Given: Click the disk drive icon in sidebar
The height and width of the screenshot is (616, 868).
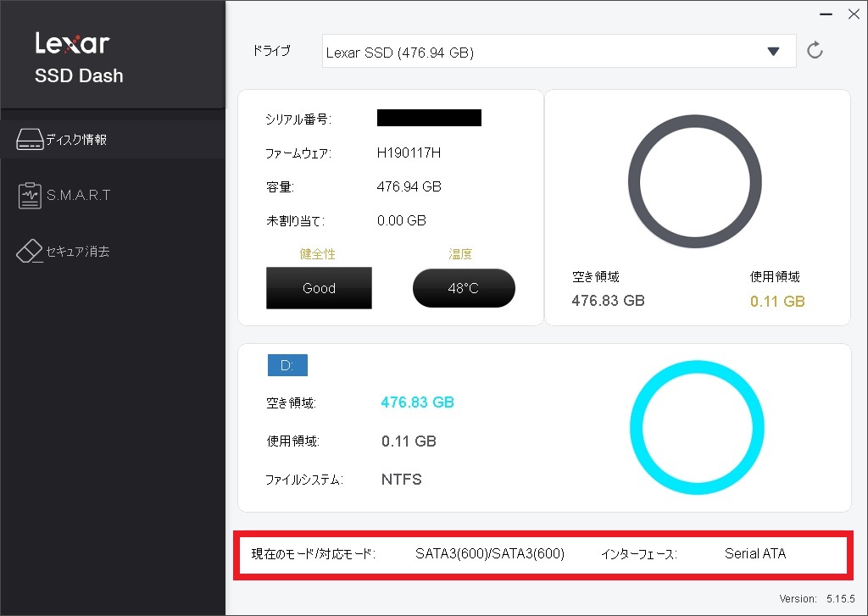Looking at the screenshot, I should click(30, 140).
